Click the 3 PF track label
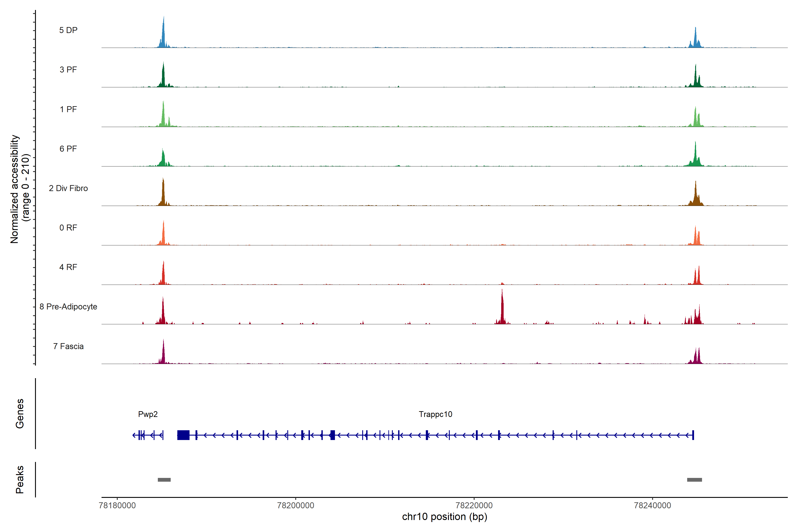Screen dimensions: 798x532 pyautogui.click(x=68, y=70)
